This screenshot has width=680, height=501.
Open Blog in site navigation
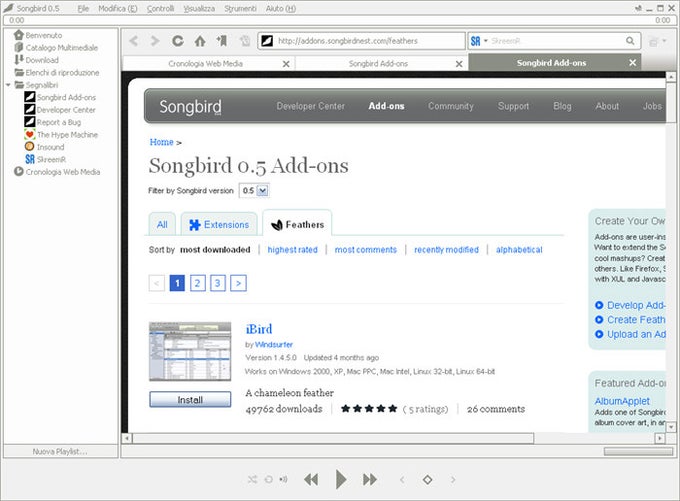pyautogui.click(x=562, y=106)
